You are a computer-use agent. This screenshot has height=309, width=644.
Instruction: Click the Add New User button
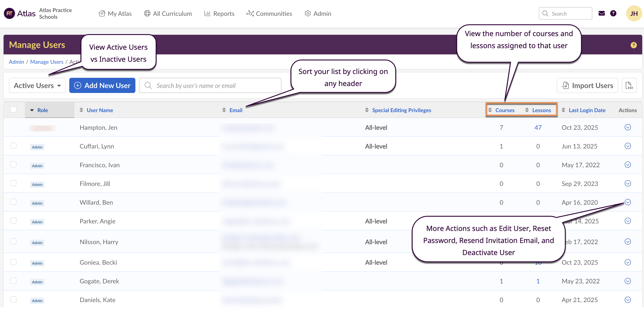pyautogui.click(x=102, y=86)
